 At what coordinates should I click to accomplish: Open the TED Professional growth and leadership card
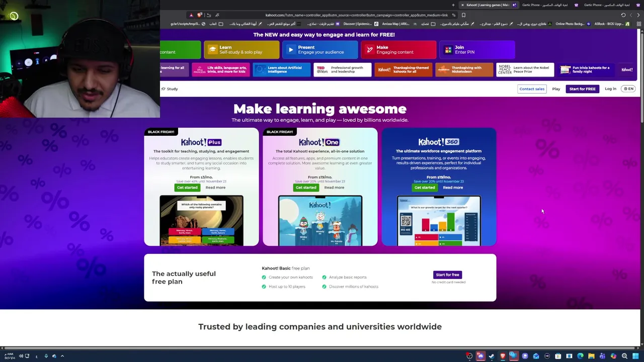point(342,70)
